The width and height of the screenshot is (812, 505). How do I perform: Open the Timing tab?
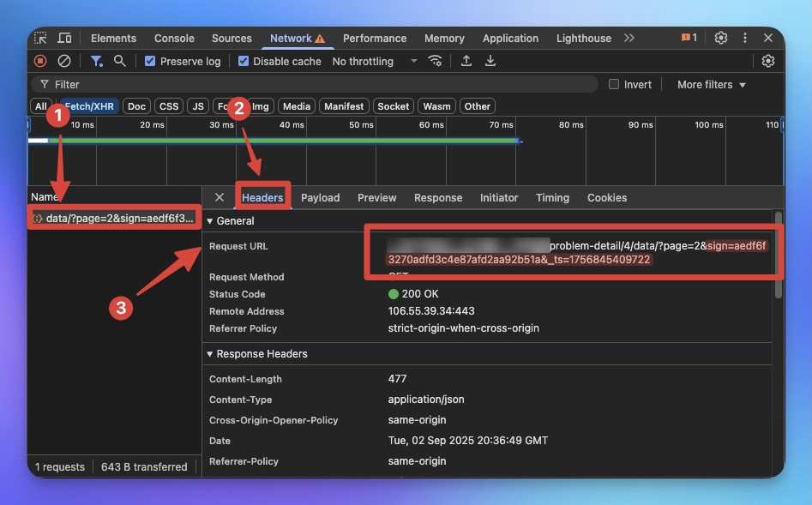[x=552, y=197]
